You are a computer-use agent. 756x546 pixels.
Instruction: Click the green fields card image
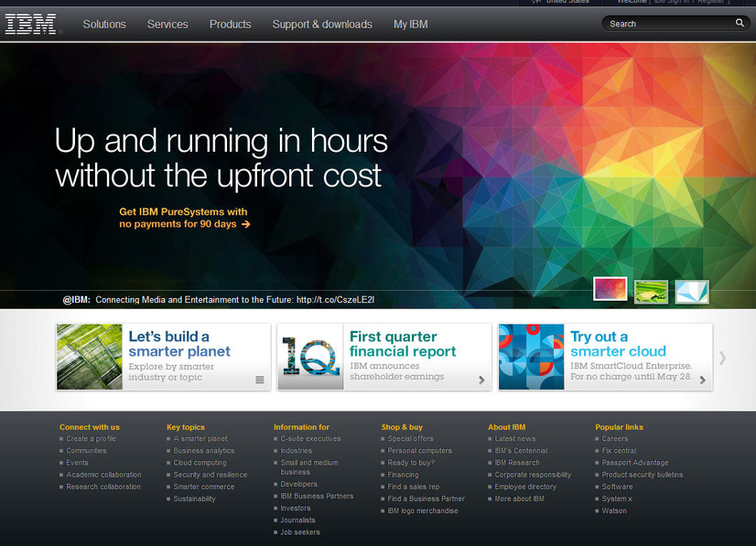(x=89, y=357)
